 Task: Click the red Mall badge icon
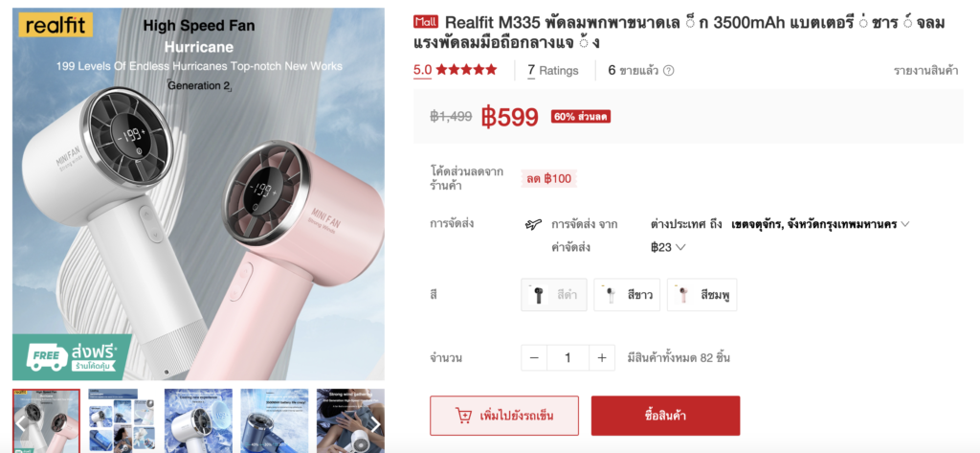426,22
